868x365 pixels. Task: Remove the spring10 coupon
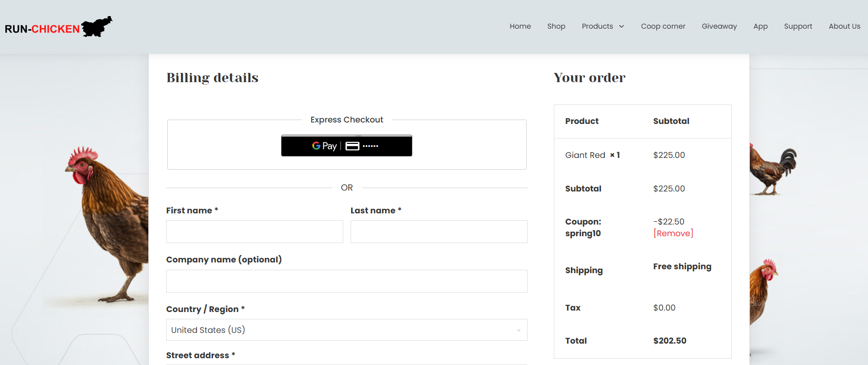(x=673, y=233)
